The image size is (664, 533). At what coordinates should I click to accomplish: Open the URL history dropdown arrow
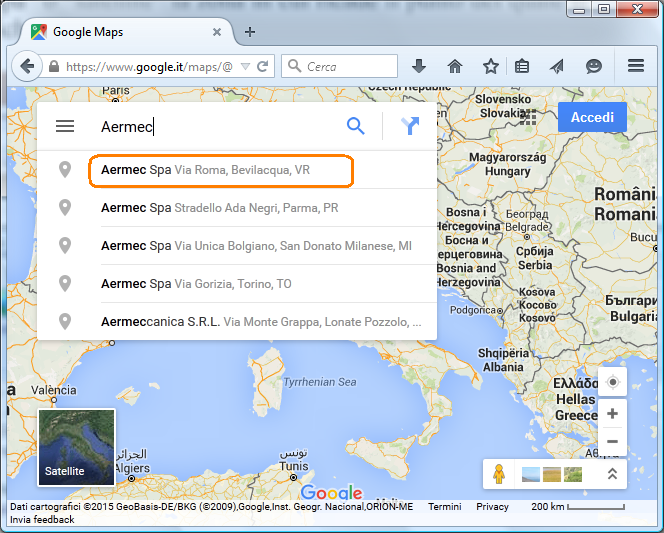[245, 66]
